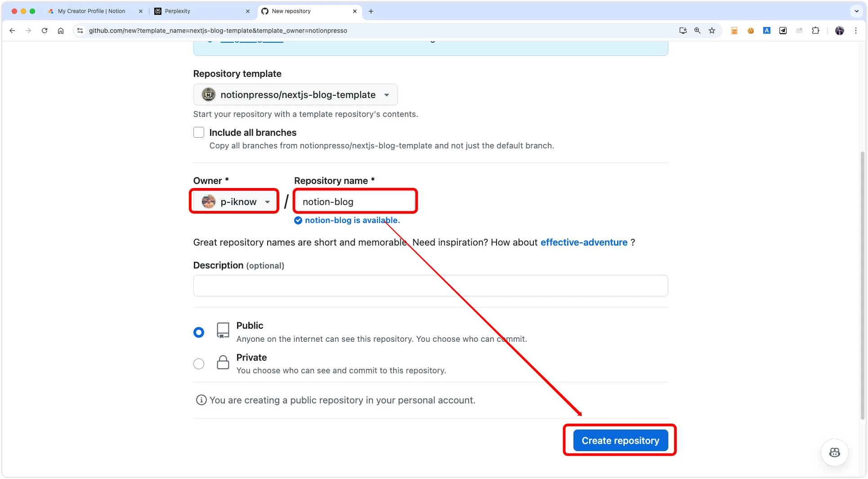Select the Public visibility radio button

click(x=199, y=332)
